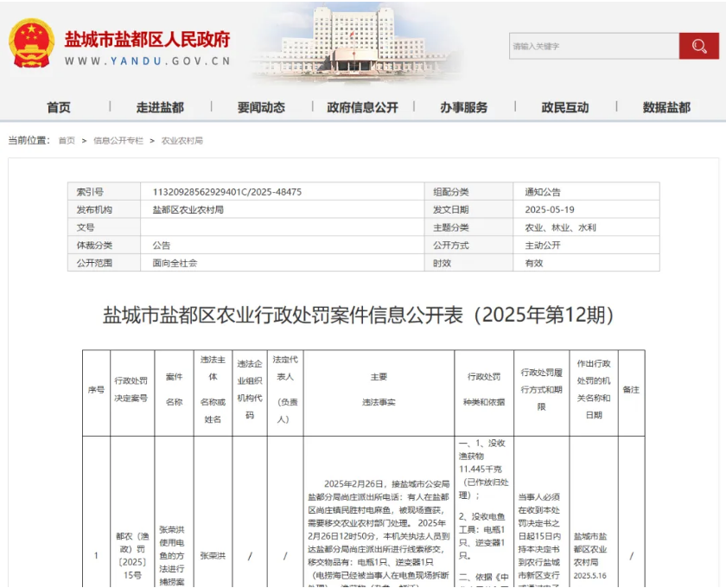Open the 办事服务 menu item

[x=464, y=107]
